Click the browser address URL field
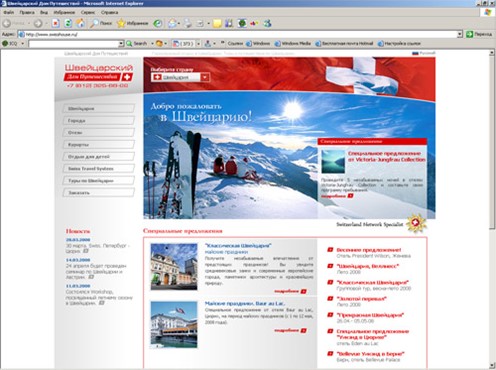This screenshot has width=496, height=370. click(237, 34)
